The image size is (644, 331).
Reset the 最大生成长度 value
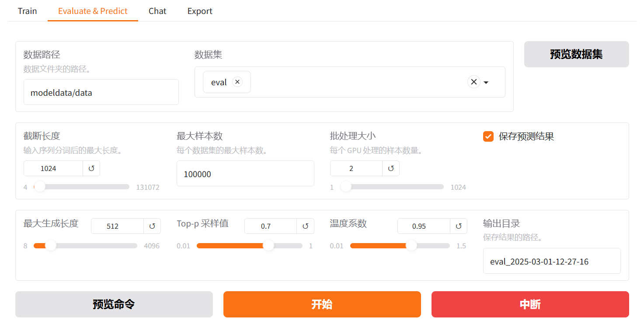pyautogui.click(x=152, y=226)
